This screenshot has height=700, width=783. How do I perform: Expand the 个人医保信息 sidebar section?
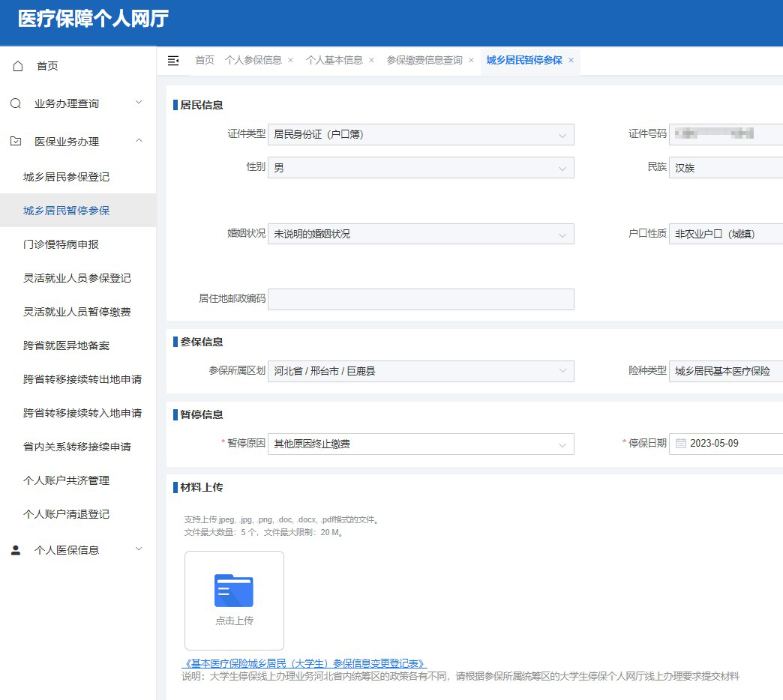tap(138, 549)
